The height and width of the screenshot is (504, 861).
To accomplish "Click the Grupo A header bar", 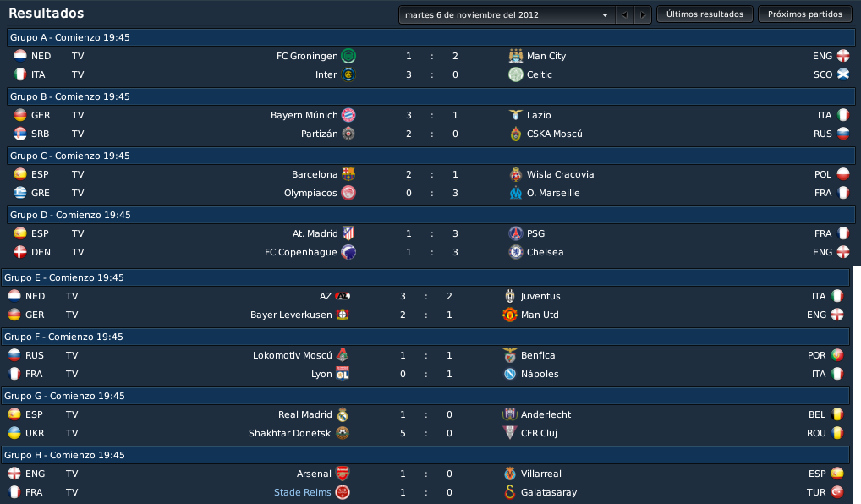I will click(x=431, y=37).
